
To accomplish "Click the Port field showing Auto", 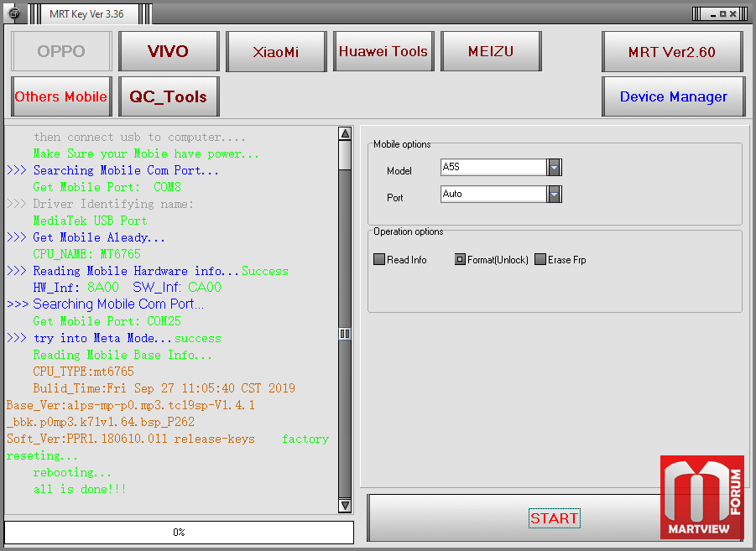I will pyautogui.click(x=493, y=195).
